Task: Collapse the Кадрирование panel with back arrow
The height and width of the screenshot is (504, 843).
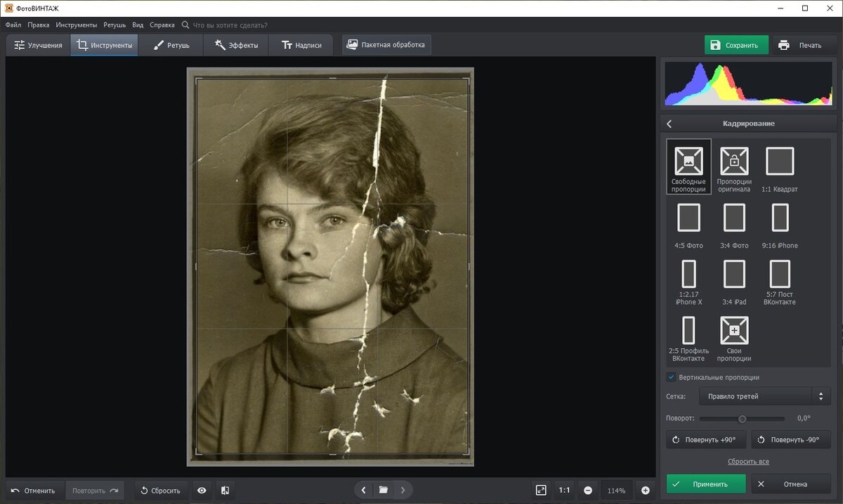Action: [669, 123]
